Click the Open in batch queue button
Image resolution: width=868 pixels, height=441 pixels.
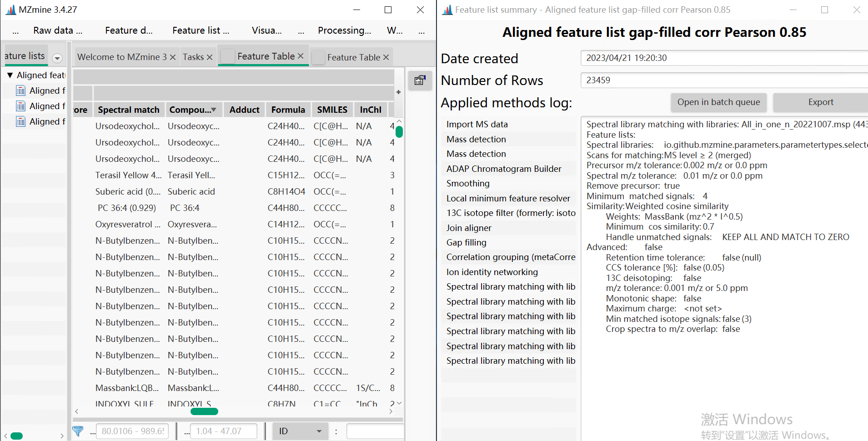point(718,102)
